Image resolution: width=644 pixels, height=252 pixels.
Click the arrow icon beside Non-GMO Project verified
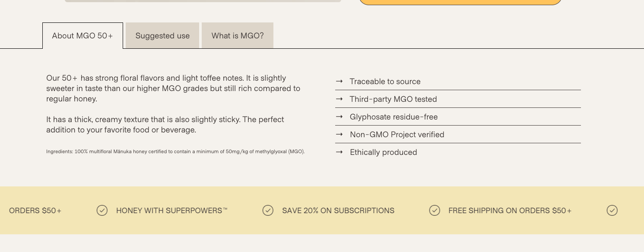(339, 134)
